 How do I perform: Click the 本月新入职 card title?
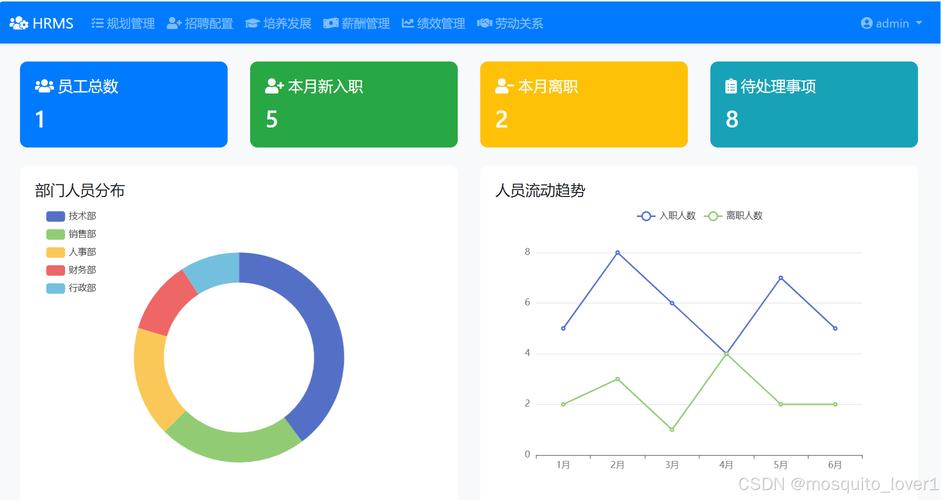325,86
